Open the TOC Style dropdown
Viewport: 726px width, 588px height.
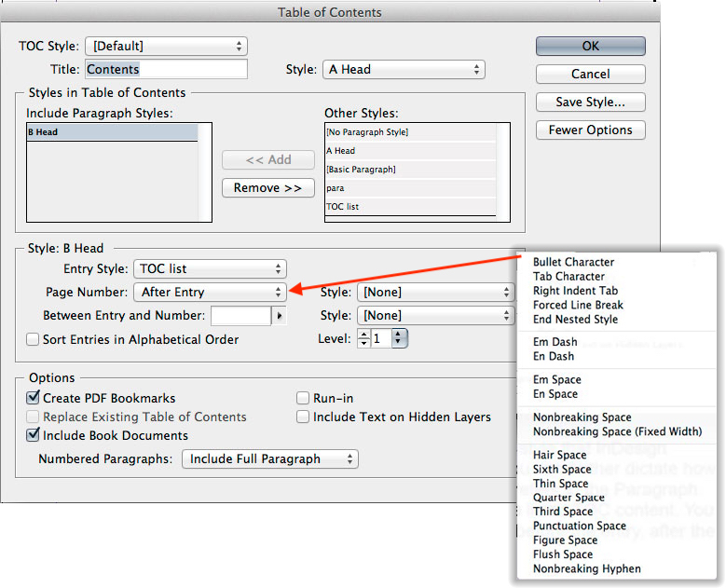pyautogui.click(x=166, y=46)
